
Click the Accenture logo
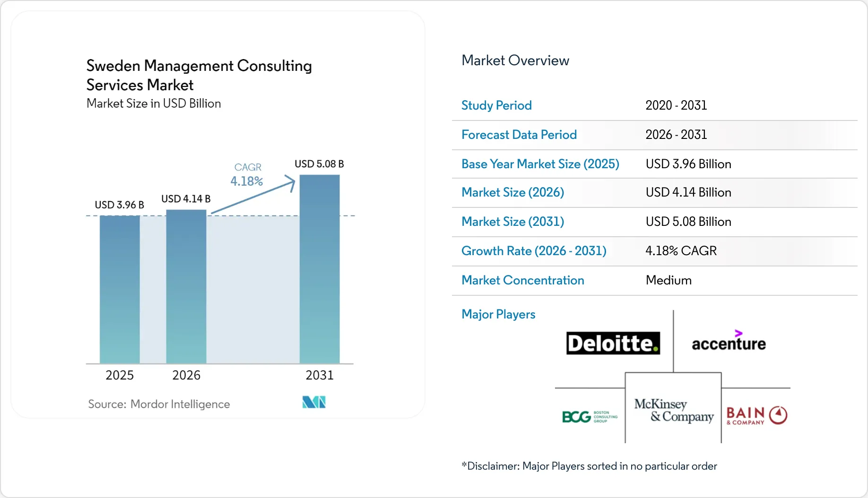(729, 341)
